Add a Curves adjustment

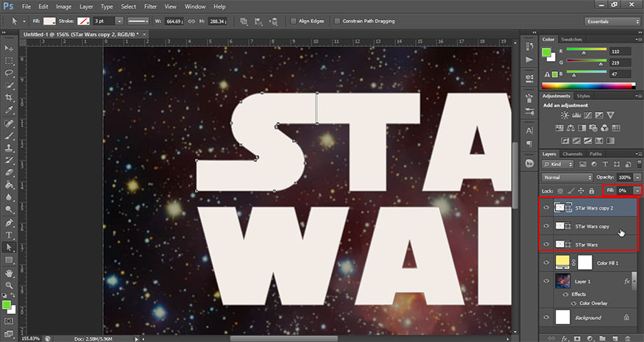(588, 115)
